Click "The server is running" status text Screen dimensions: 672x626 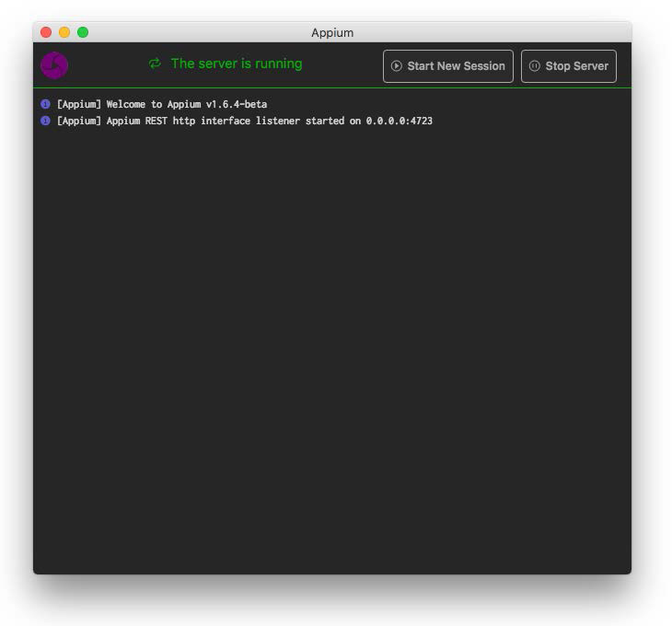pyautogui.click(x=236, y=64)
